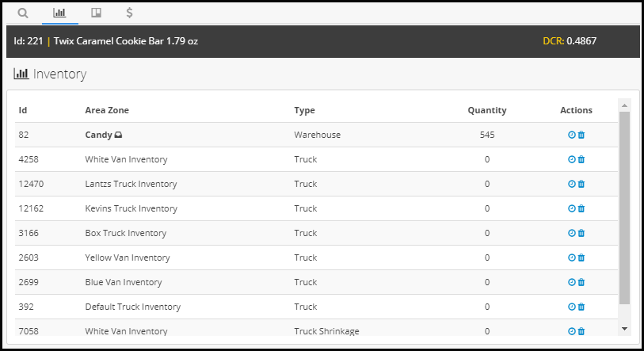Click the inbox icon beside Candy

click(118, 135)
